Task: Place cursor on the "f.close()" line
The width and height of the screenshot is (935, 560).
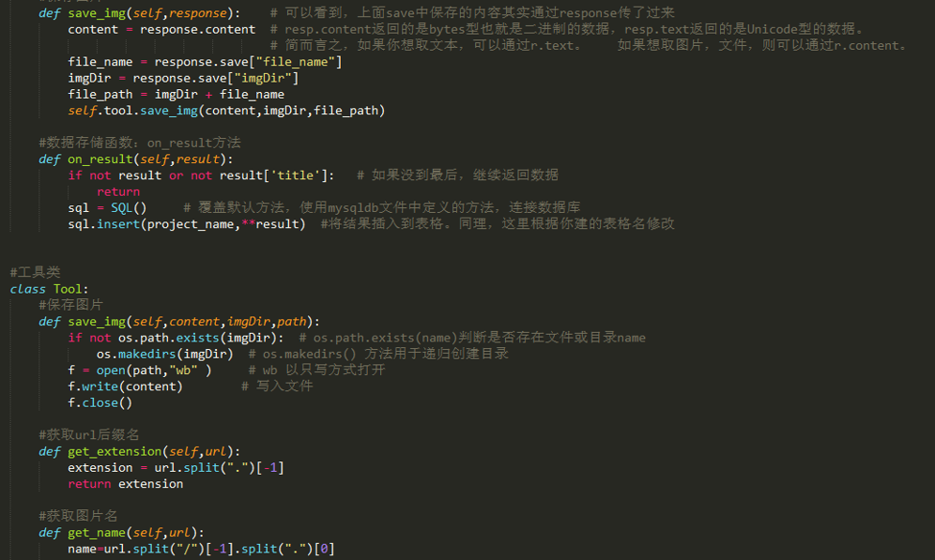Action: click(100, 402)
